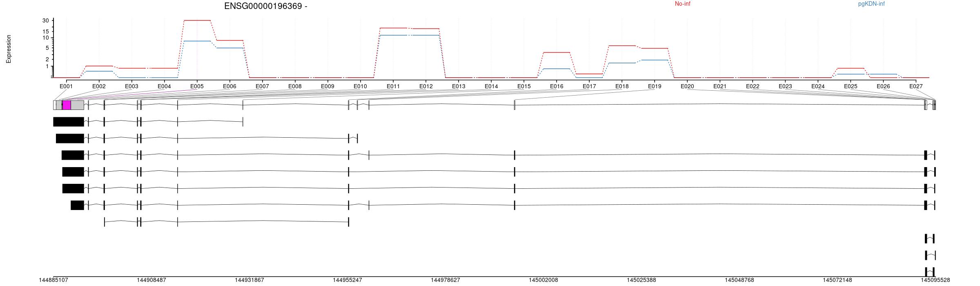Select the pgKDN-inf legend label

[871, 4]
